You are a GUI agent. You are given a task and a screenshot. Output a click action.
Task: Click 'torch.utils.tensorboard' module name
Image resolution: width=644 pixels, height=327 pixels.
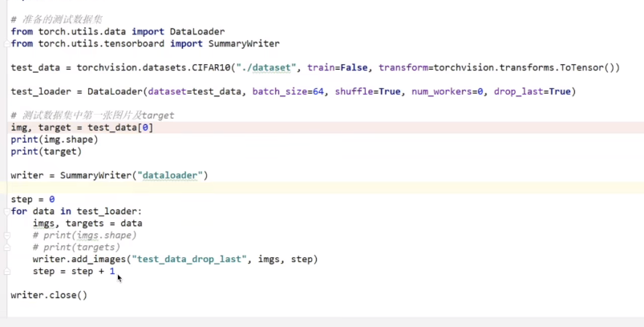(101, 43)
